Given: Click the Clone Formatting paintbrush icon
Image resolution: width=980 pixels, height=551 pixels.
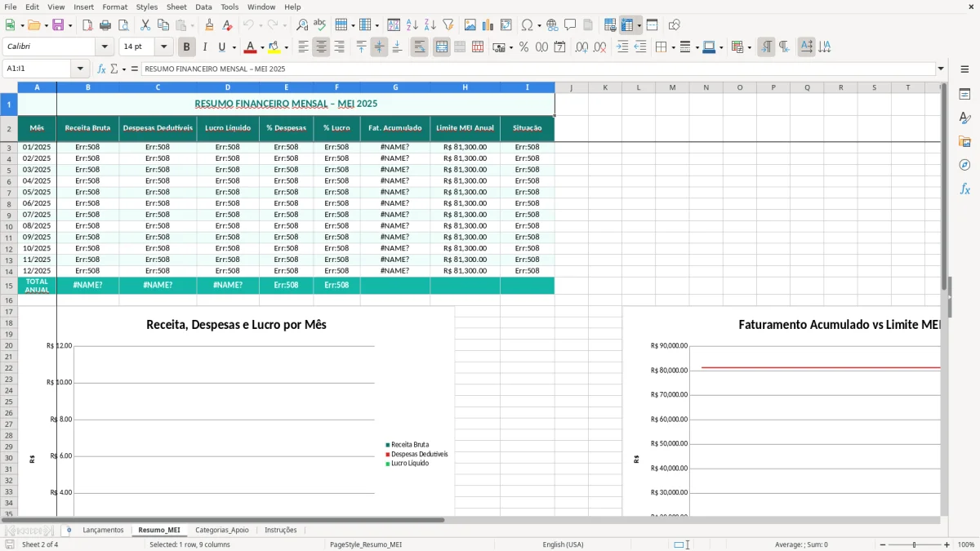Looking at the screenshot, I should (209, 25).
